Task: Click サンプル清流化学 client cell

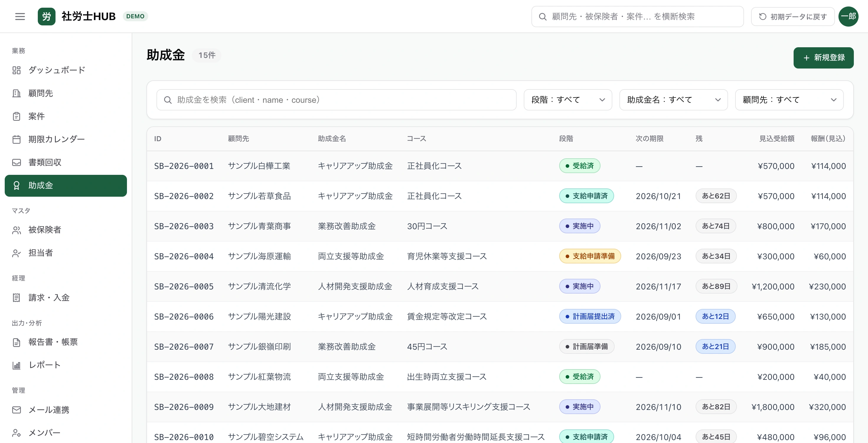Action: click(x=259, y=286)
